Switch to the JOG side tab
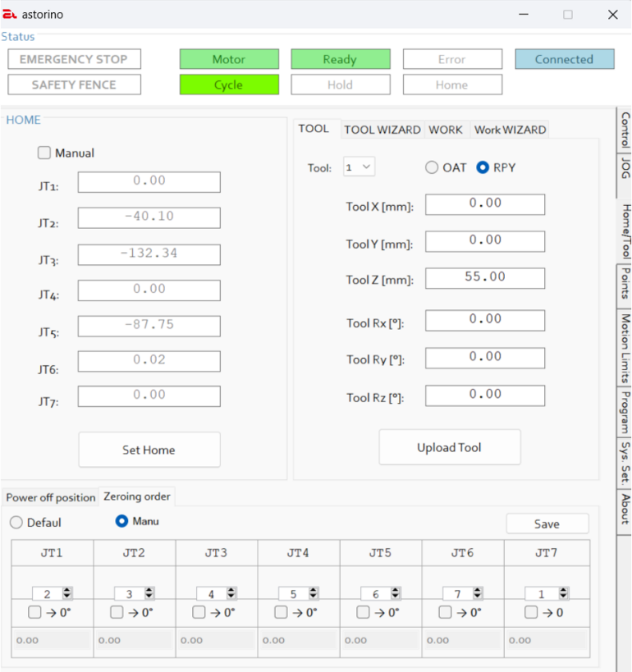 point(625,167)
